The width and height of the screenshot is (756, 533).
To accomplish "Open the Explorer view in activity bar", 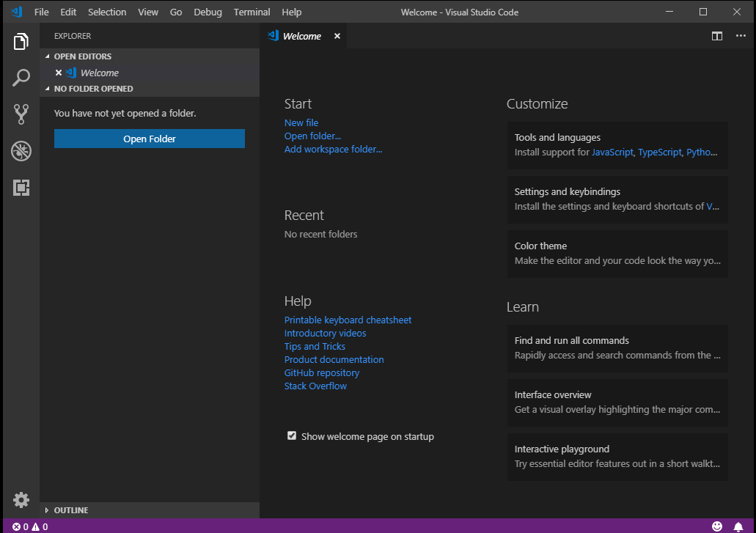I will click(21, 42).
